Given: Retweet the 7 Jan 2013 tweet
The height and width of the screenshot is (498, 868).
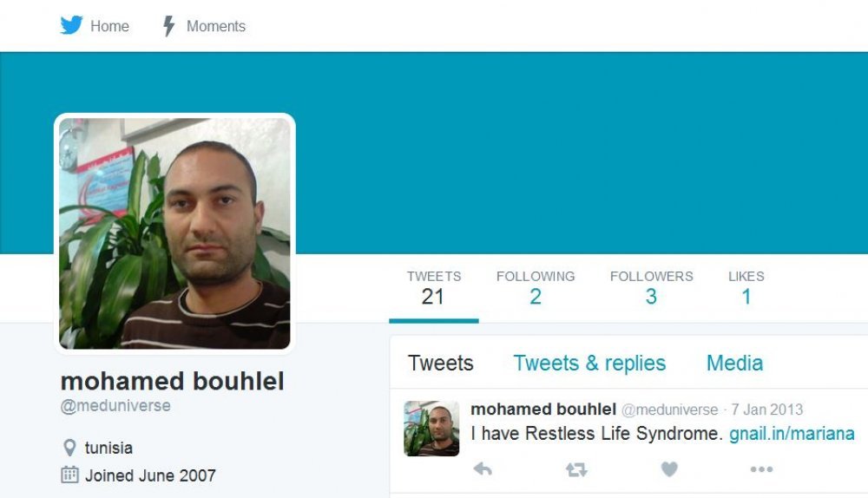Looking at the screenshot, I should pos(576,469).
